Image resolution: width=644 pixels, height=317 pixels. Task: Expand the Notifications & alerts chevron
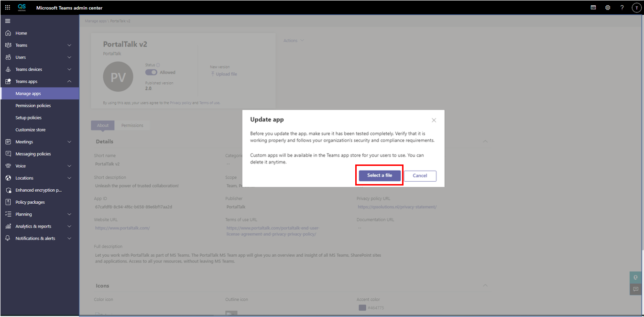[x=69, y=238]
